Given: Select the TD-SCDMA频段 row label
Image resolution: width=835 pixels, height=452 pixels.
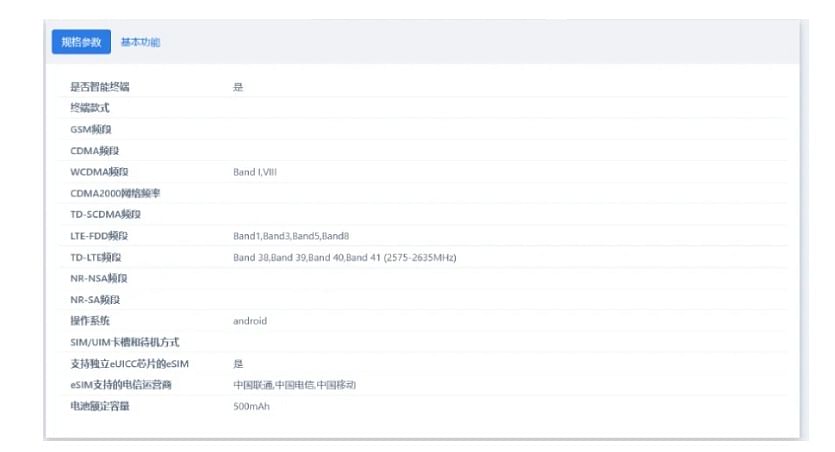Looking at the screenshot, I should (105, 215).
